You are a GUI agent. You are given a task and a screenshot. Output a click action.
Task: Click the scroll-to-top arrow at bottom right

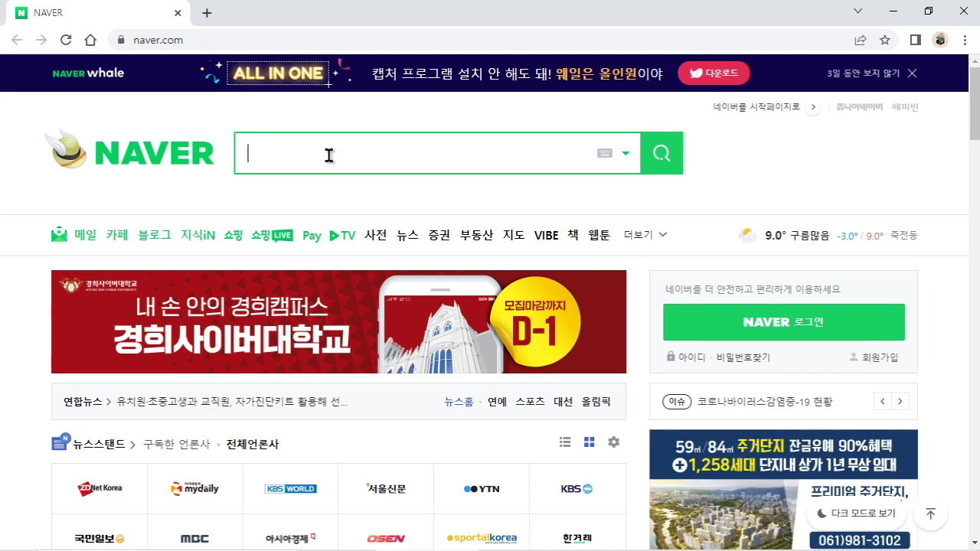pos(930,514)
